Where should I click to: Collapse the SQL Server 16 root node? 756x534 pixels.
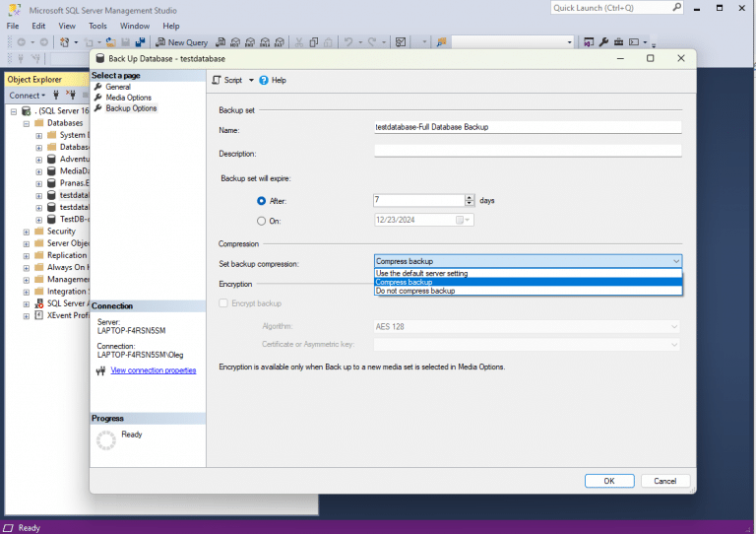tap(14, 111)
